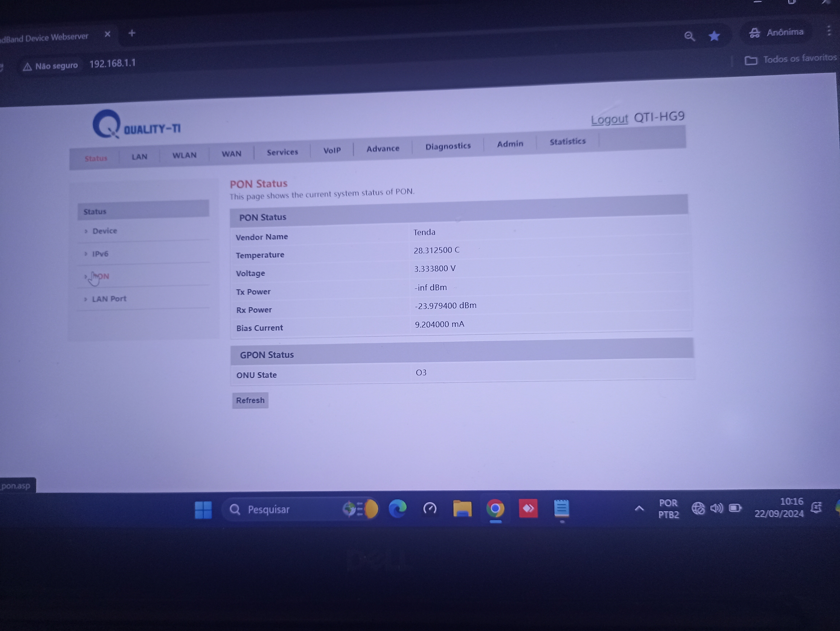Expand the IPv6 sidebar item
Image resolution: width=840 pixels, height=631 pixels.
coord(100,254)
